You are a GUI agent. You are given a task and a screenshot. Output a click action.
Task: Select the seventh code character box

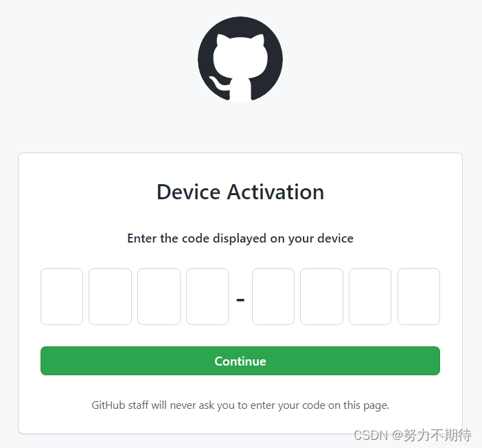tap(370, 296)
